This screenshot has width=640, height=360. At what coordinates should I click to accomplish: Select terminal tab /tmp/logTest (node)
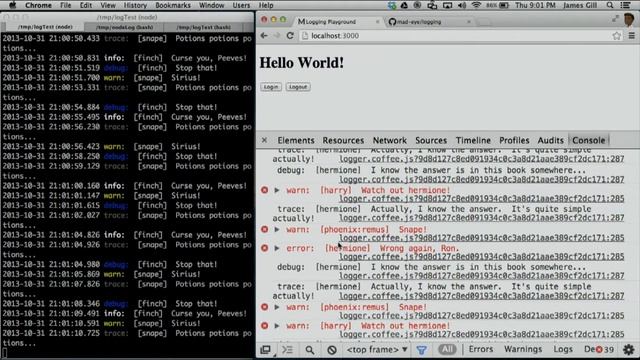click(x=45, y=27)
